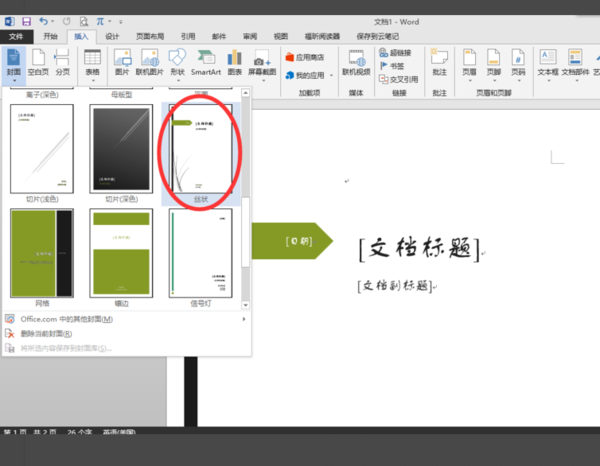Viewport: 600px width, 466px height.
Task: Open the 福昕阅读器 tab
Action: coord(322,36)
